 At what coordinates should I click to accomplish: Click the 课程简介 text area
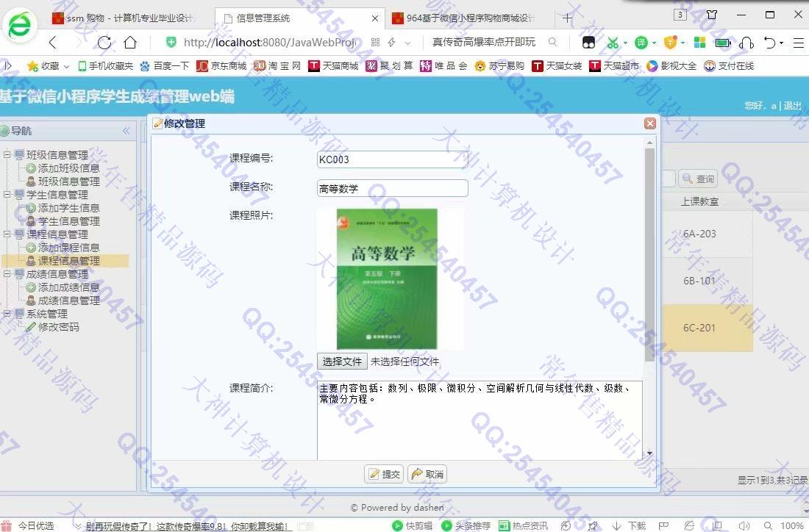click(x=480, y=420)
